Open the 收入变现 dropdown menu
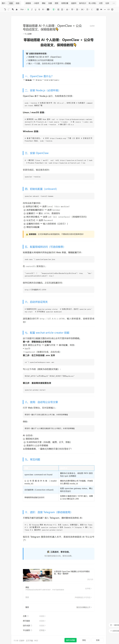This screenshot has width=119, height=644. [92, 3]
